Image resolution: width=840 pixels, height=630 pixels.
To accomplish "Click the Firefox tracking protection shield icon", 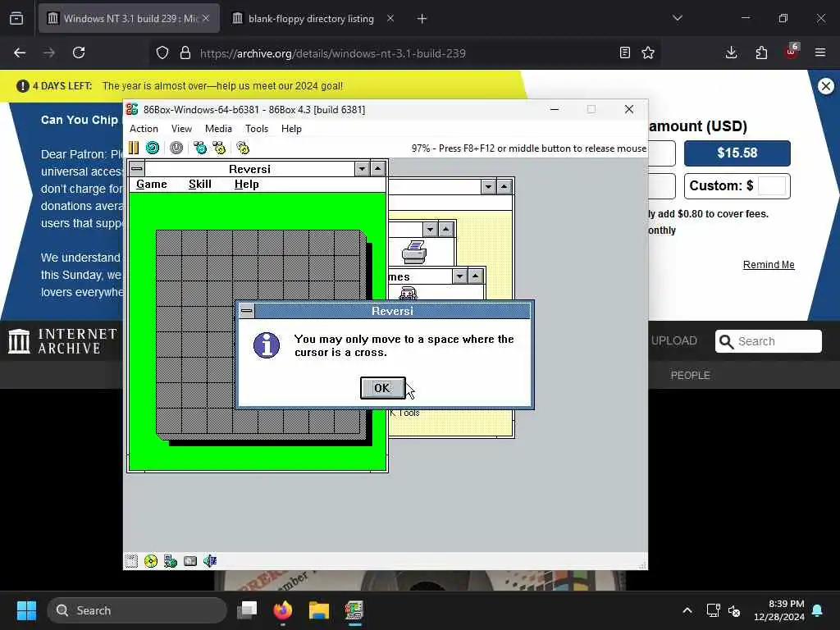I will pyautogui.click(x=162, y=52).
